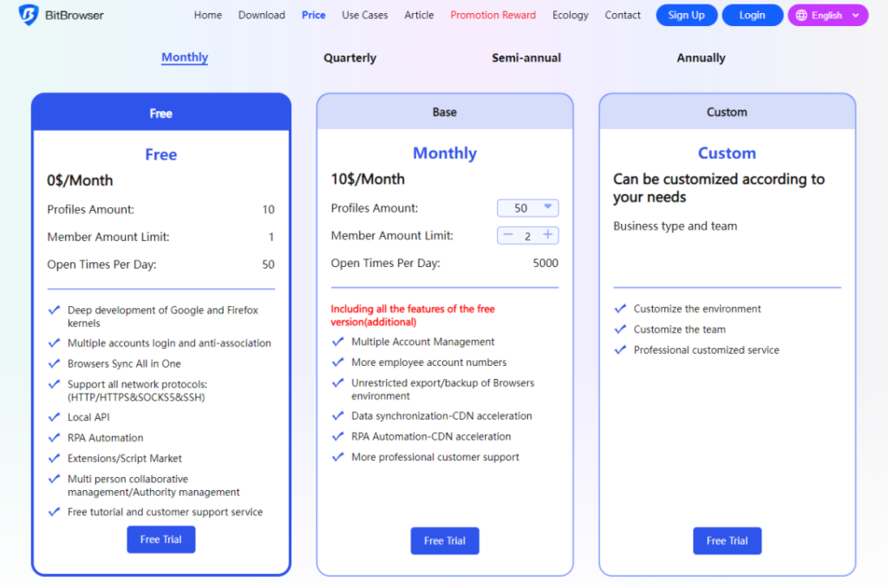This screenshot has width=888, height=588.
Task: Click checkmark icon beside RPA Automation
Action: pyautogui.click(x=55, y=437)
